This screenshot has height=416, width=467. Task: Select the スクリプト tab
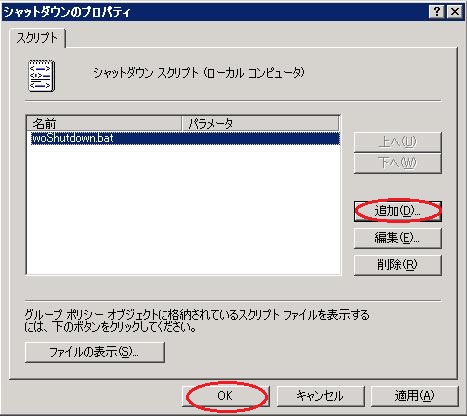pyautogui.click(x=37, y=38)
